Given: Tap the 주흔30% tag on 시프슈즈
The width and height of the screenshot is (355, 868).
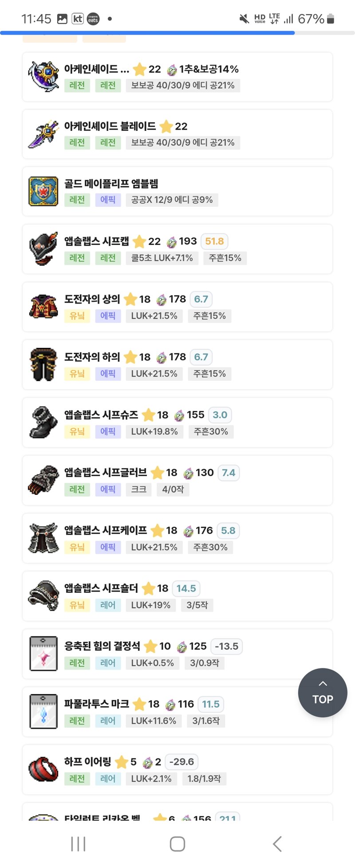Looking at the screenshot, I should (211, 432).
